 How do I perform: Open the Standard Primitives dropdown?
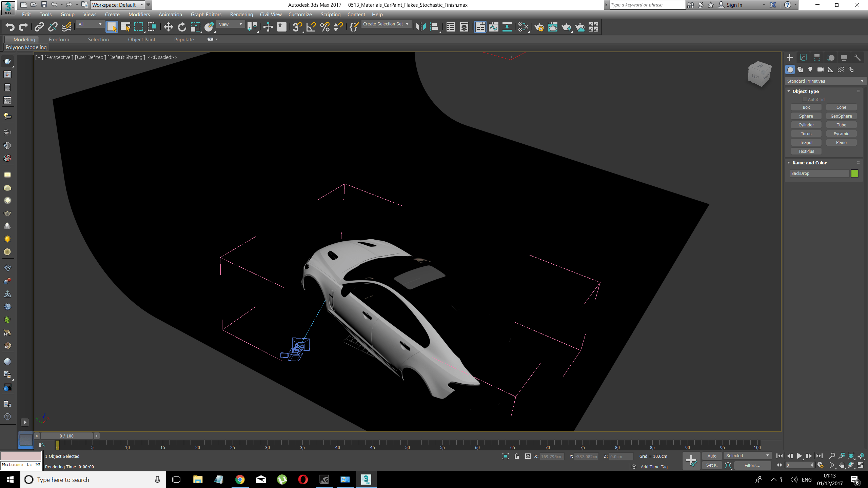[x=825, y=81]
